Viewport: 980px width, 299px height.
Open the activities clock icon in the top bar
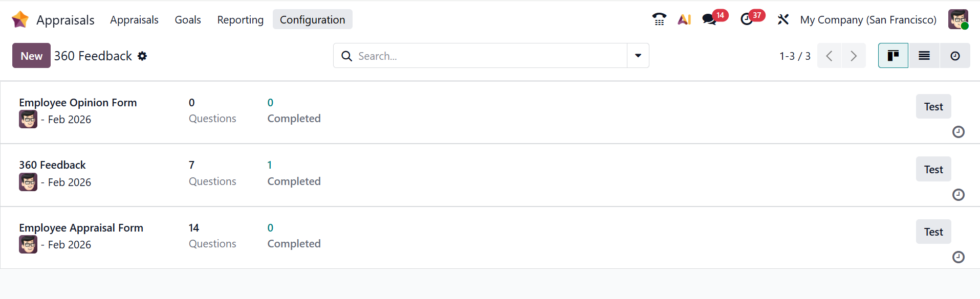pos(747,19)
